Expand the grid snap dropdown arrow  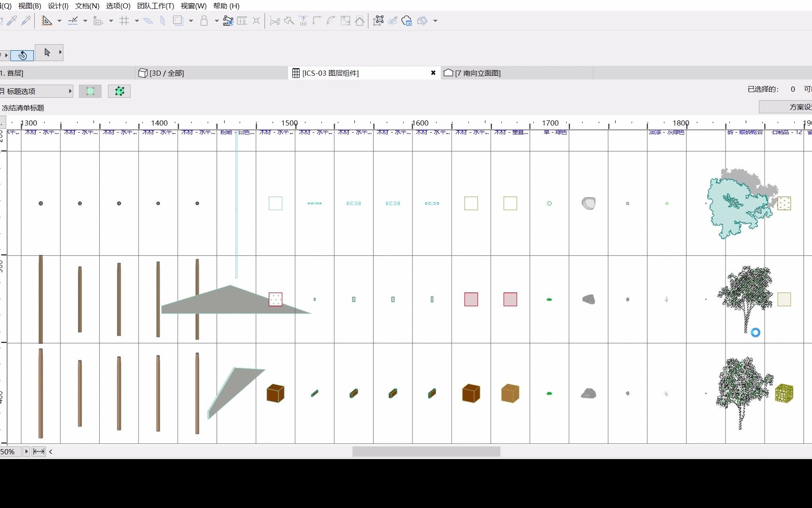point(137,21)
